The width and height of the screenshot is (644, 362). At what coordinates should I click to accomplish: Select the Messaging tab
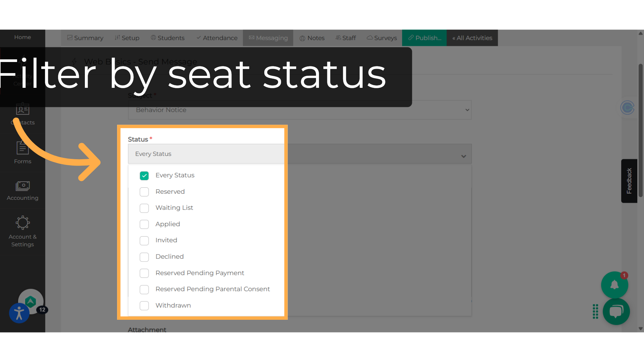point(268,38)
